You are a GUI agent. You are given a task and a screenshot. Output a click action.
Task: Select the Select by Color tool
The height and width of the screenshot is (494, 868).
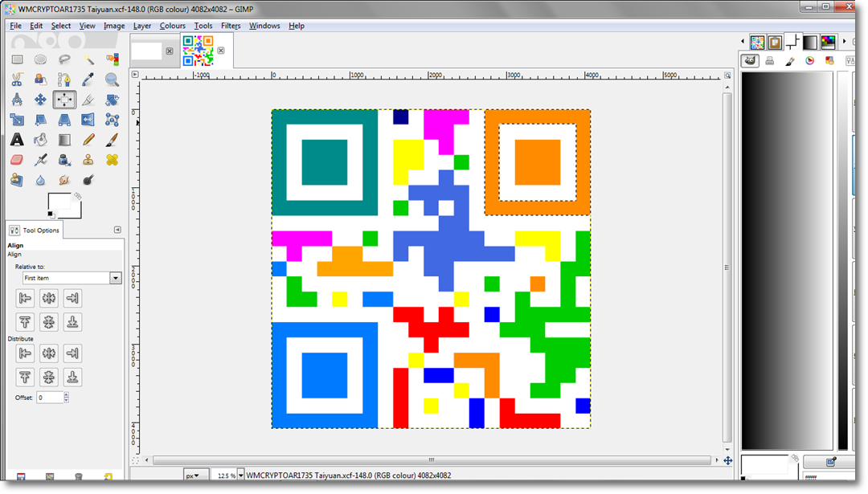click(x=112, y=59)
